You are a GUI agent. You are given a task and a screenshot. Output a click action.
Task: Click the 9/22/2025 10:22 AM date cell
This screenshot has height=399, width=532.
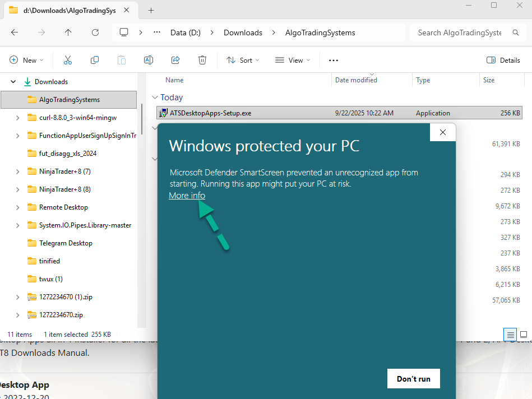click(364, 113)
